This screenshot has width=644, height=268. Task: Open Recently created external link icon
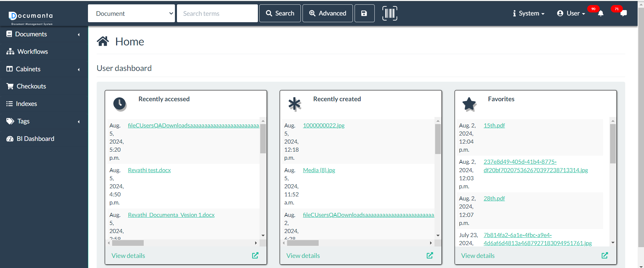430,256
